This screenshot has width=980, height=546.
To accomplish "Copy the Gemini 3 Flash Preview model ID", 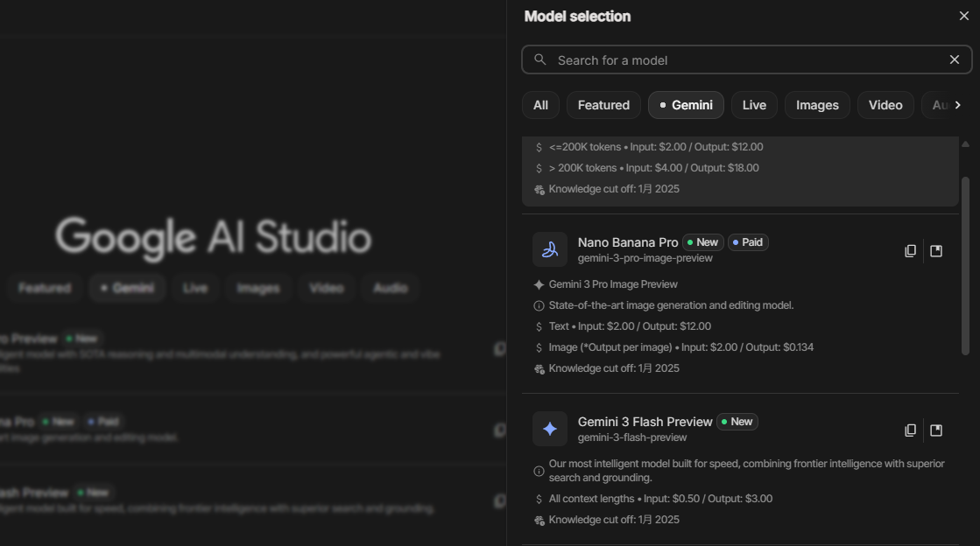I will (910, 430).
